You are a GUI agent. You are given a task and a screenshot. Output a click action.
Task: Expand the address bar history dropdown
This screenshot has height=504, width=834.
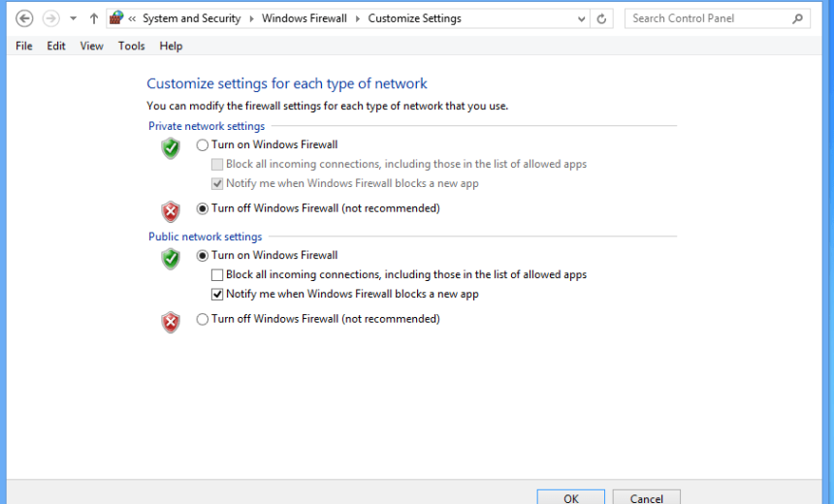click(x=581, y=18)
